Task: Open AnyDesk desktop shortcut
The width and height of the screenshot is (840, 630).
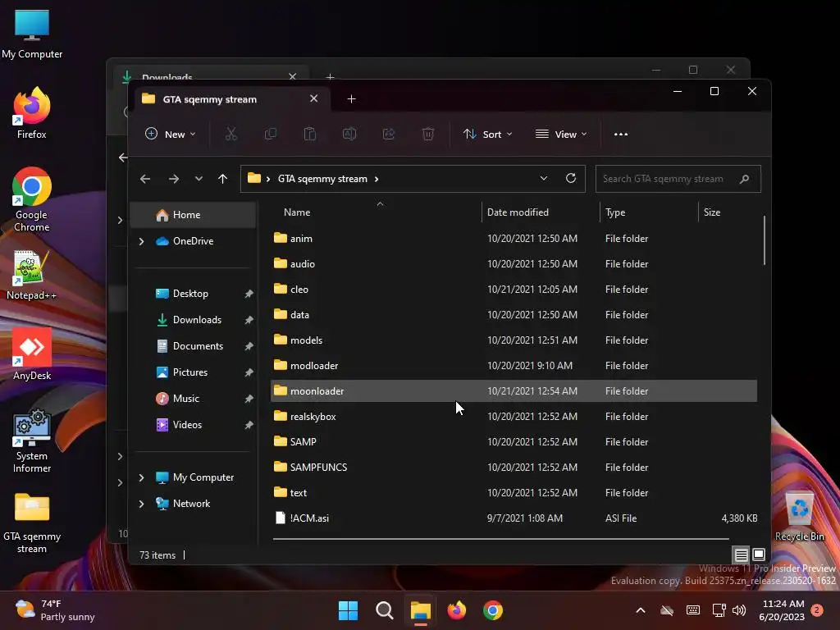Action: [x=32, y=354]
